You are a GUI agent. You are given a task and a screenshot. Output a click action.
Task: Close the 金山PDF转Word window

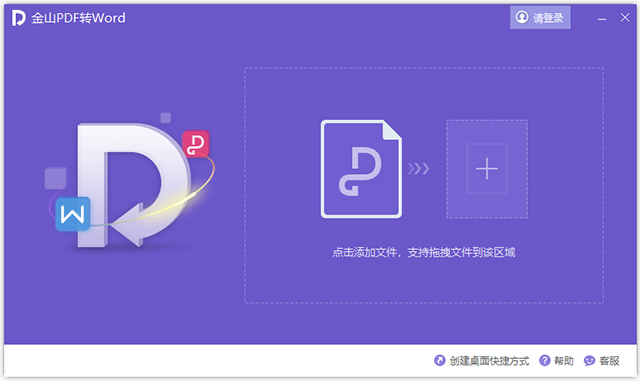point(625,18)
